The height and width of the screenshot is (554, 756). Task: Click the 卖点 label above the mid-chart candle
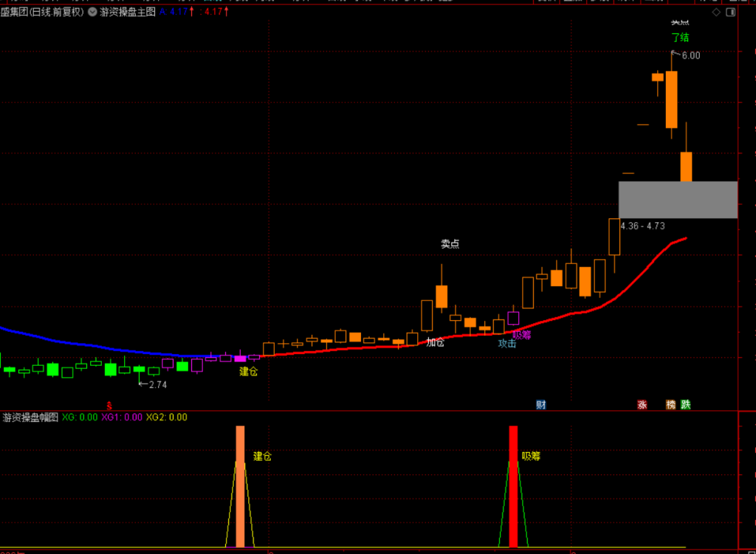click(450, 243)
